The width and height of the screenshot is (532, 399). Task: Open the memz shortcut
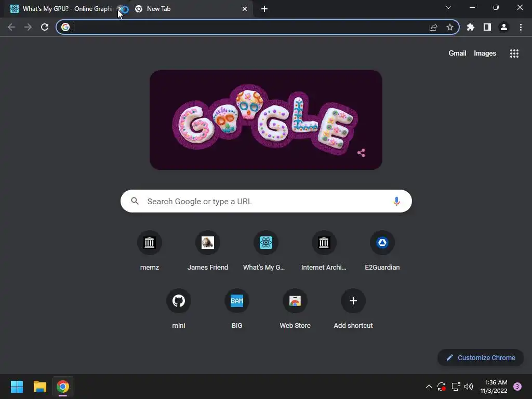tap(149, 251)
